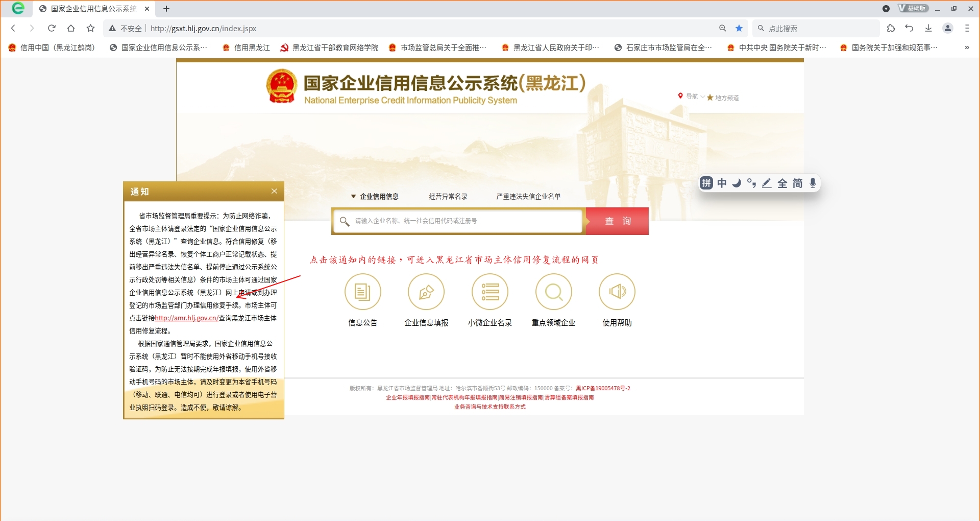The width and height of the screenshot is (980, 521).
Task: Toggle IME Chinese/English mode 中
Action: (722, 183)
